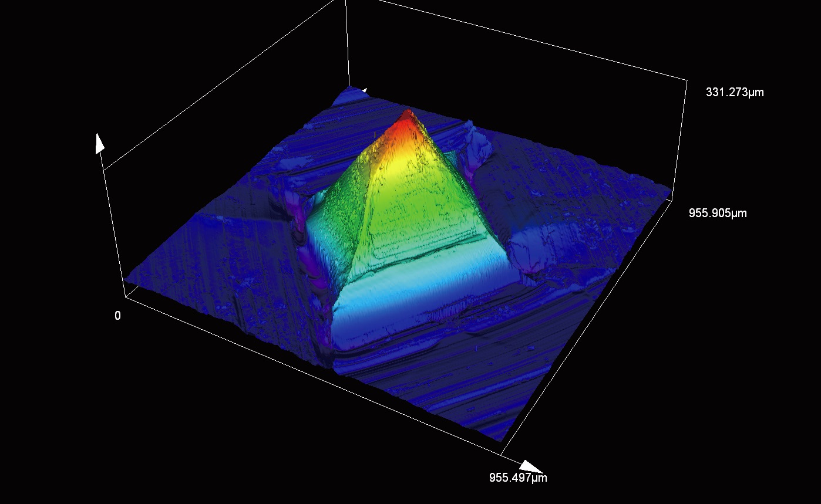
Task: Select the 331.273µm height label
Action: [735, 92]
